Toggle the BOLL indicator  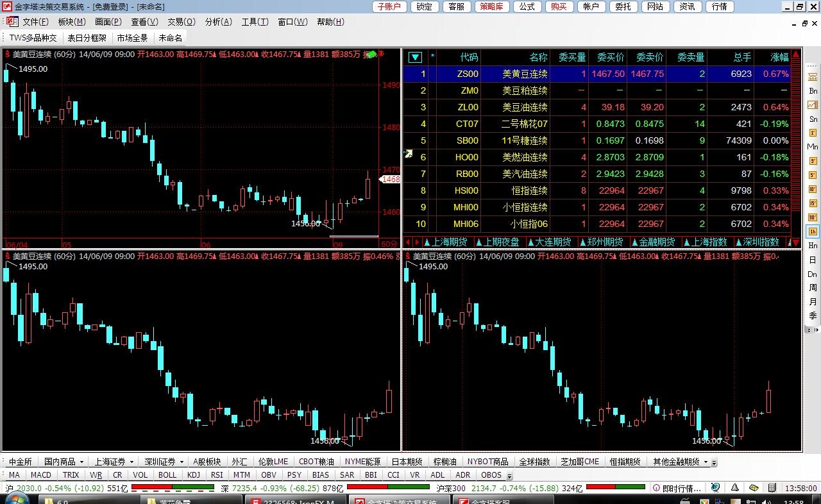(x=167, y=475)
